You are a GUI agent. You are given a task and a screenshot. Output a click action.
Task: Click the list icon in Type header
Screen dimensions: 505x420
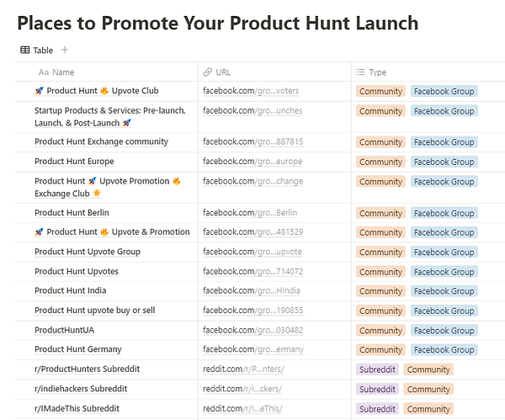[x=361, y=72]
